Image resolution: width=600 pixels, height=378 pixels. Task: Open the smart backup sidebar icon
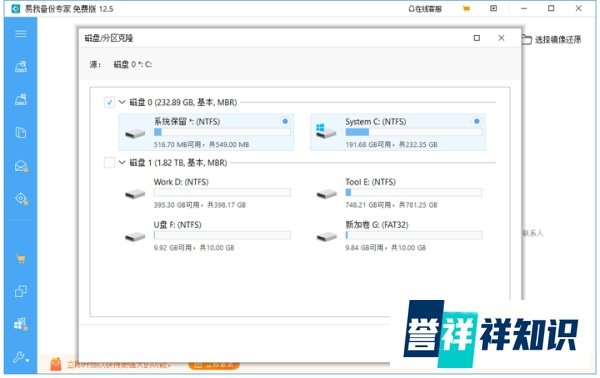(21, 199)
